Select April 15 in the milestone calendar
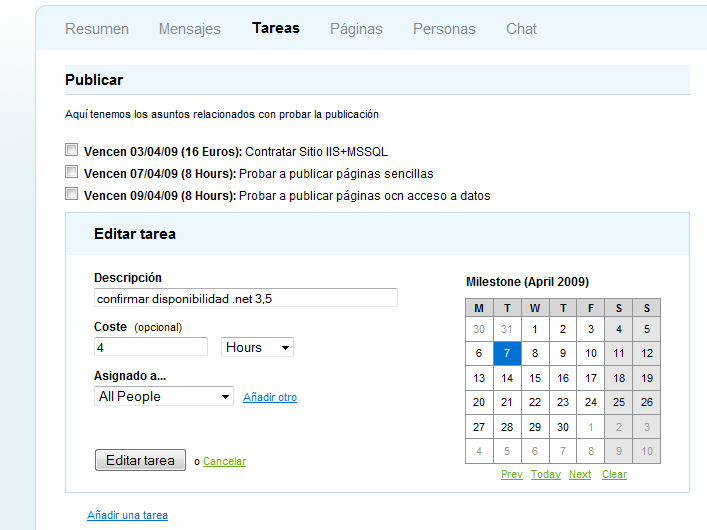Image resolution: width=707 pixels, height=530 pixels. [x=535, y=378]
